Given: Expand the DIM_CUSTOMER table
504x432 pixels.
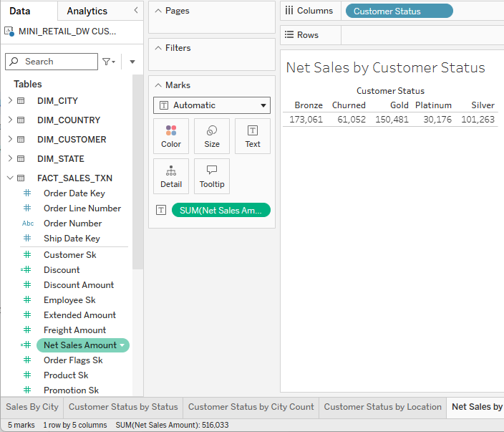Looking at the screenshot, I should click(10, 139).
